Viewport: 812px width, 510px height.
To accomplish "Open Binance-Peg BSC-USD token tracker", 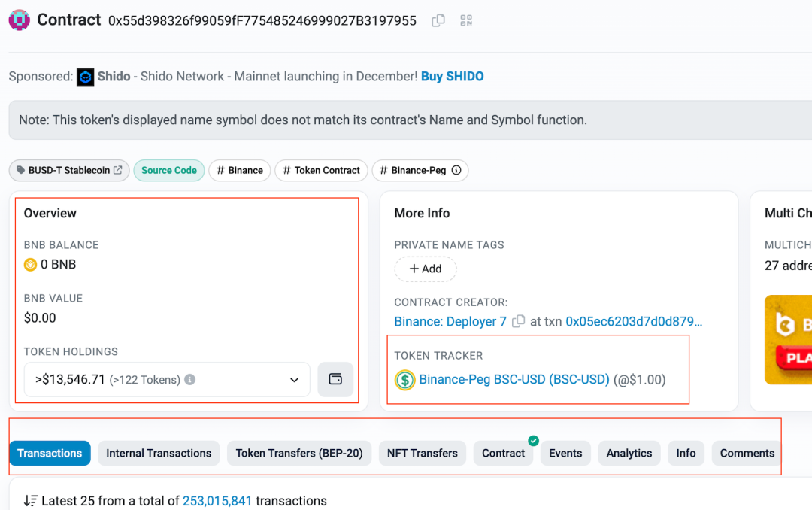I will pyautogui.click(x=514, y=379).
